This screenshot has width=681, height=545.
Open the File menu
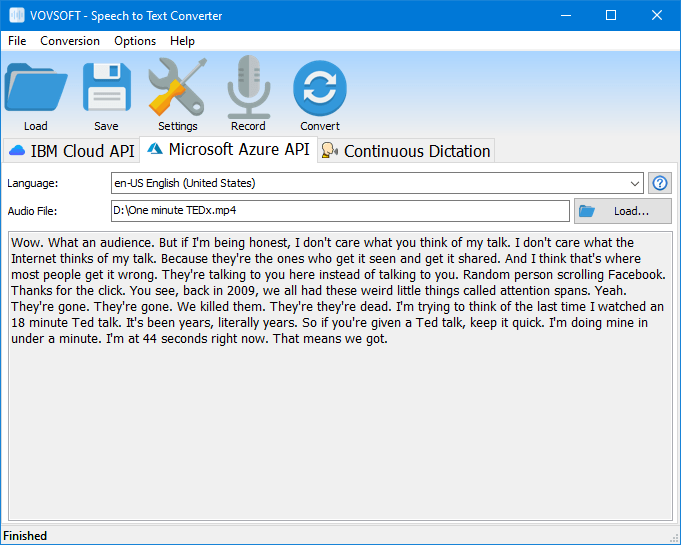tap(17, 41)
